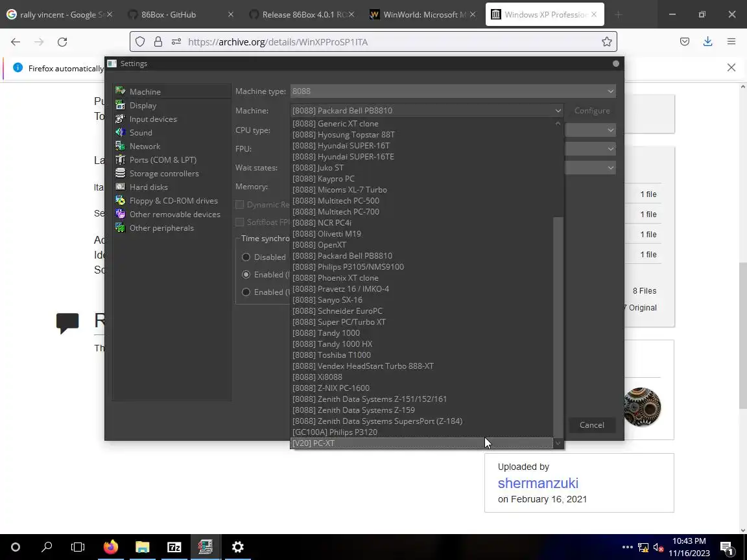The height and width of the screenshot is (560, 747).
Task: Choose [8088] Olivetti M19 machine
Action: (x=421, y=234)
